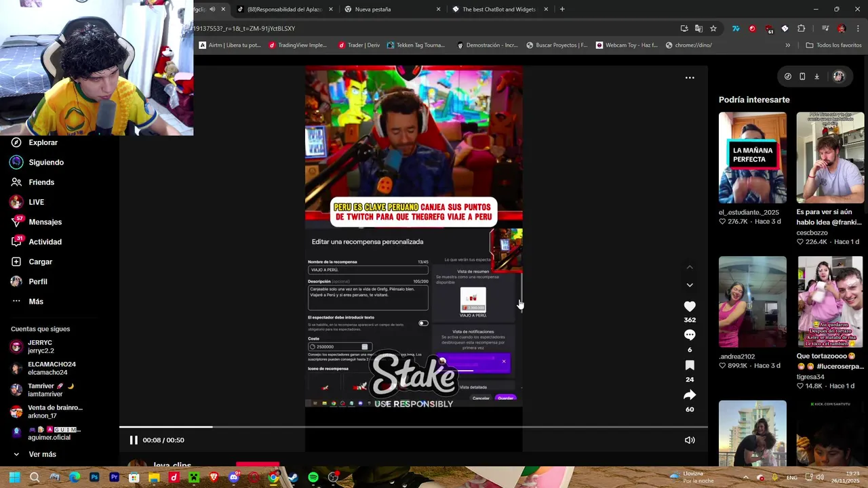Open Premiere Pro from the taskbar
The width and height of the screenshot is (868, 488).
point(114,477)
